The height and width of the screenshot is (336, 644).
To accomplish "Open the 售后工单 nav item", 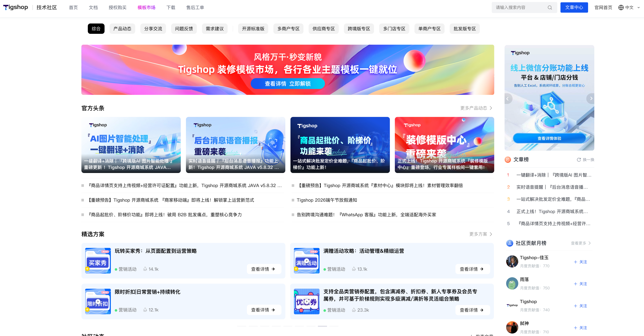I will coord(195,7).
